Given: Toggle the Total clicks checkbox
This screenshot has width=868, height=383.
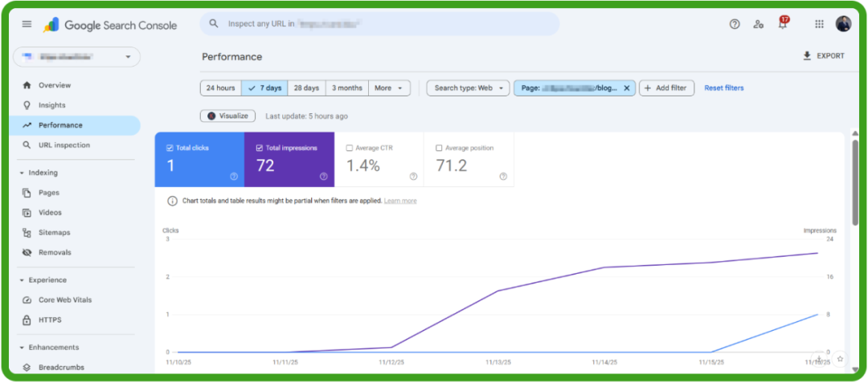Looking at the screenshot, I should tap(170, 149).
